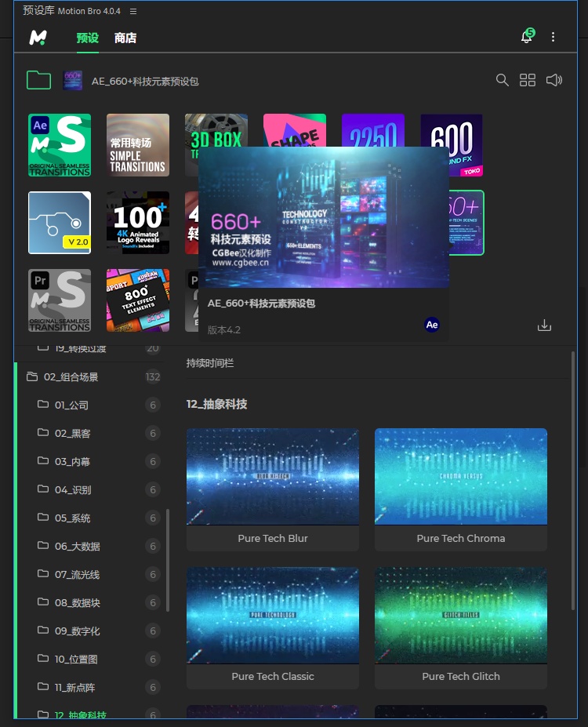Viewport: 588px width, 727px height.
Task: Click the Pure Tech Classic label
Action: click(273, 677)
